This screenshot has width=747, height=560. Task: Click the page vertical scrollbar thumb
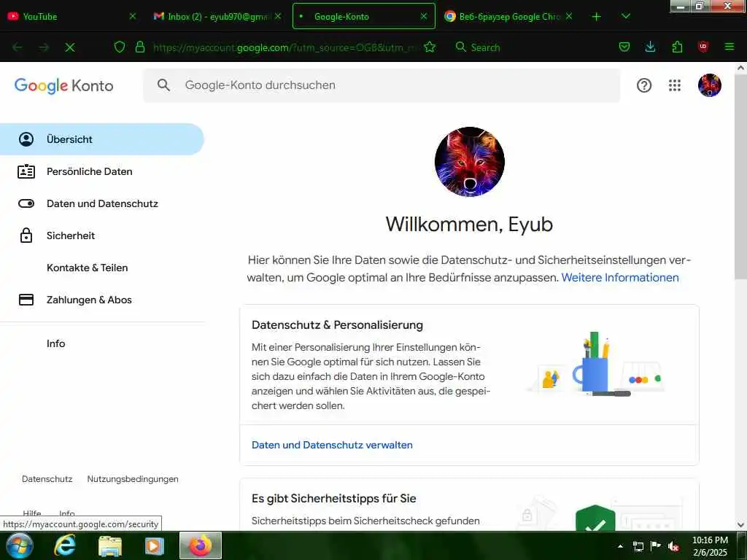click(x=740, y=176)
